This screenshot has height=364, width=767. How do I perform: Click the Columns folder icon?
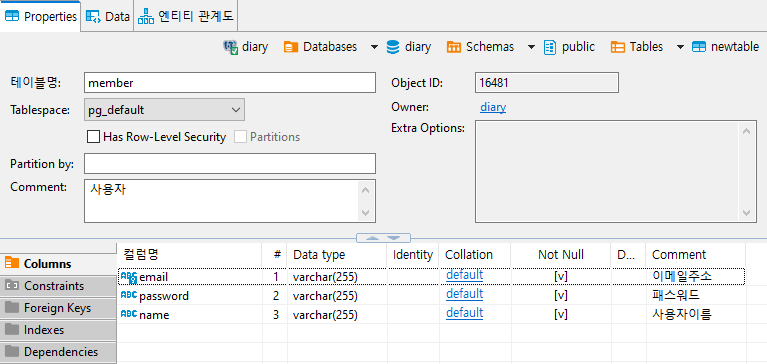click(x=12, y=263)
